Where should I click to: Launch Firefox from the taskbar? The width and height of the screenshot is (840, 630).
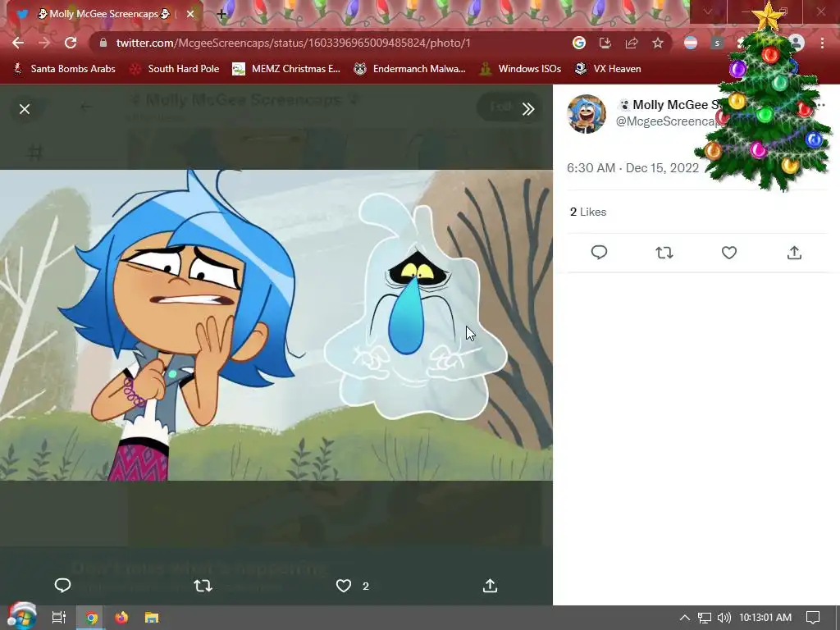[121, 618]
